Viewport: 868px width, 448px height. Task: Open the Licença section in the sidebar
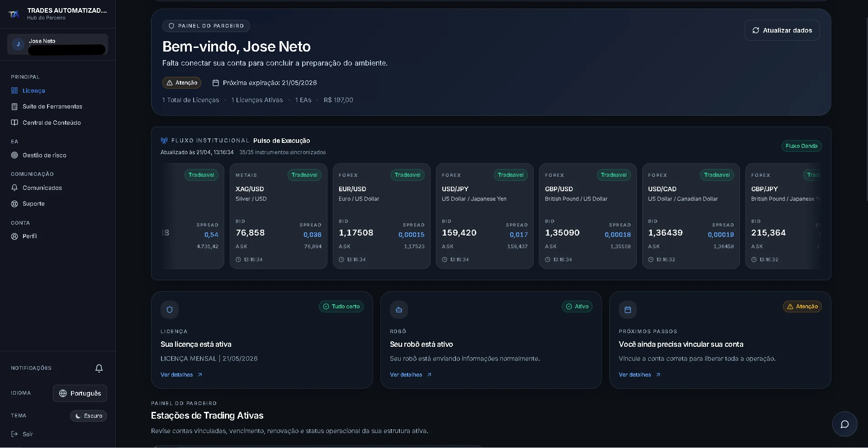(x=33, y=90)
